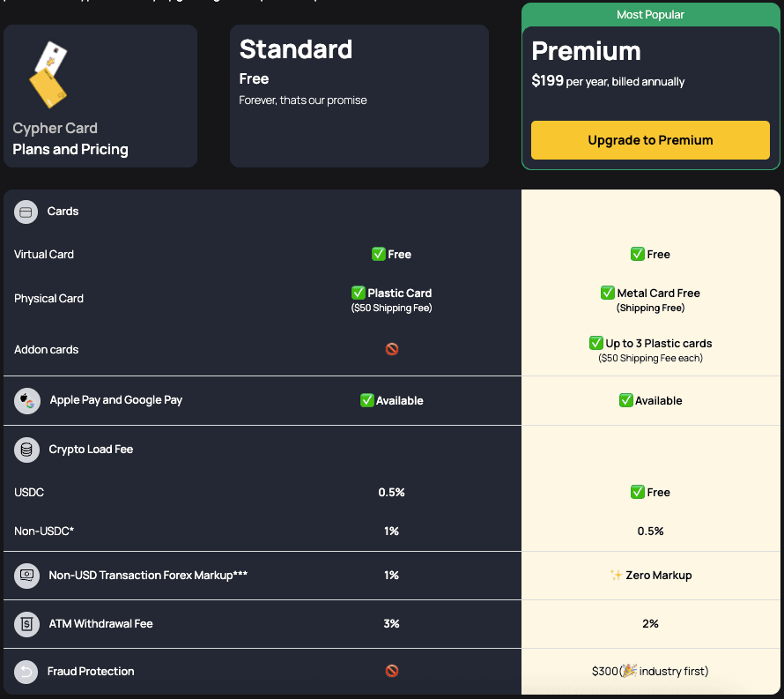Click the Standard Forex Markup 1% value
784x699 pixels.
[391, 575]
